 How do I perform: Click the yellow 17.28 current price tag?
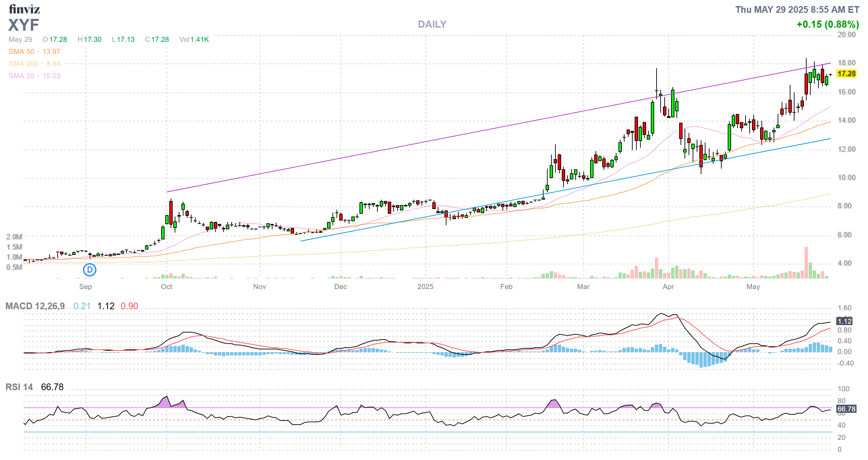point(846,74)
